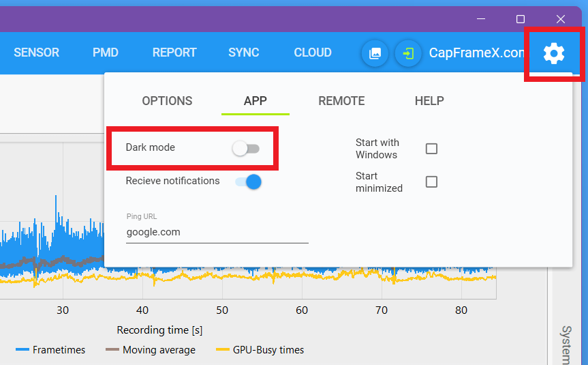Open the settings gear icon

tap(554, 53)
